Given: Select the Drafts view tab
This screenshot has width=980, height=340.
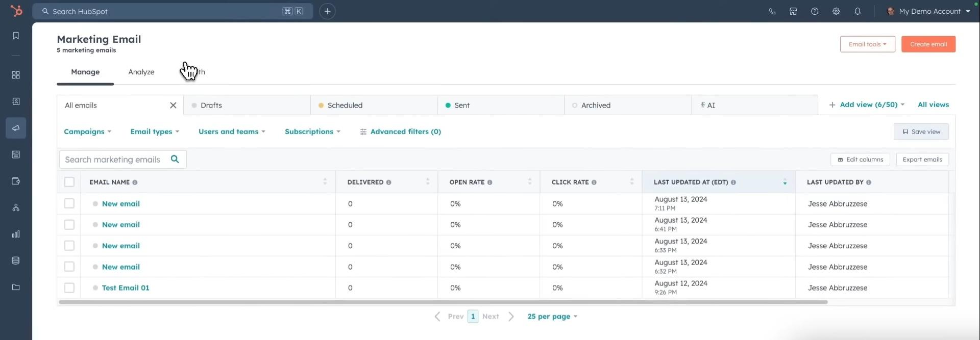Looking at the screenshot, I should [247, 105].
